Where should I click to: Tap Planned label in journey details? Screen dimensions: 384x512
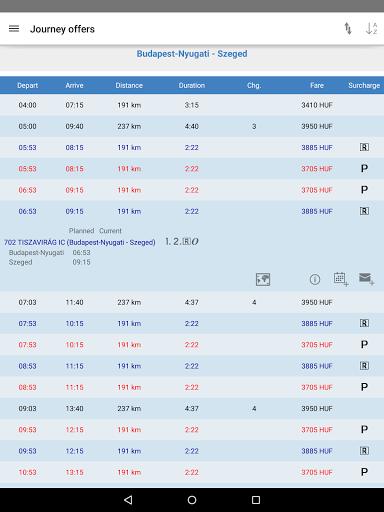click(x=81, y=231)
